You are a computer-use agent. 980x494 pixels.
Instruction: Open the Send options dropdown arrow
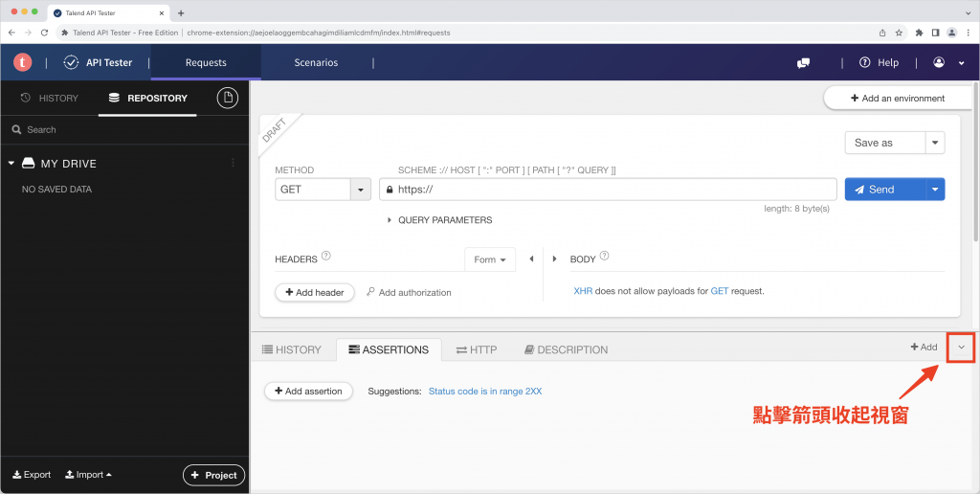(x=935, y=190)
